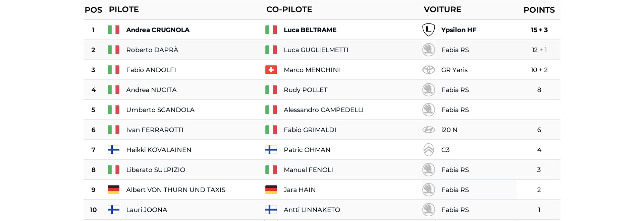Select the Ivan FERRAROTTI driver name
Viewport: 644px width, 221px height.
coord(155,130)
